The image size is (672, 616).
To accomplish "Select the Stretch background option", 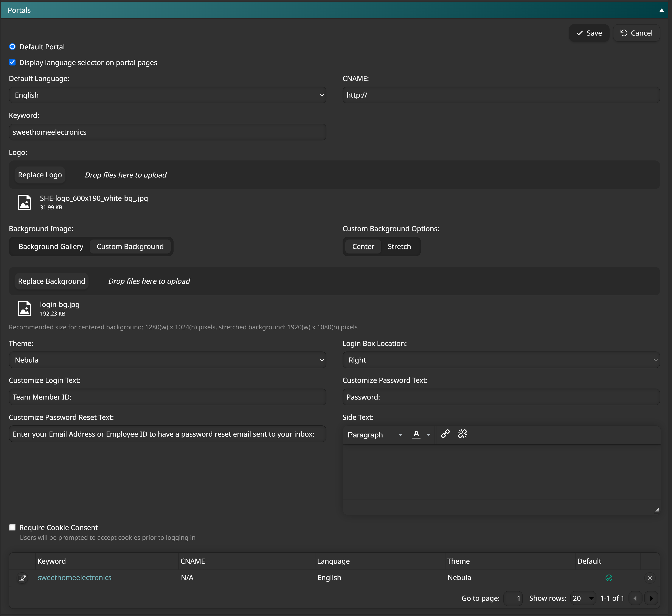I will click(399, 246).
